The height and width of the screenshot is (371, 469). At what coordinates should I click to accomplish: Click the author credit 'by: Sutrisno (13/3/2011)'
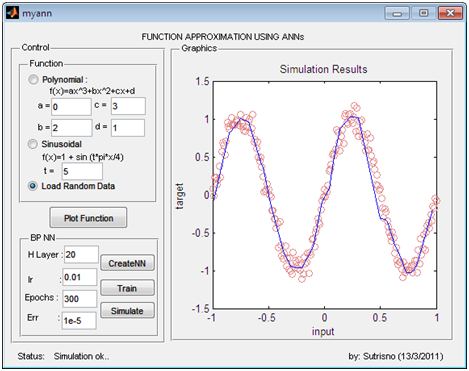click(x=396, y=356)
